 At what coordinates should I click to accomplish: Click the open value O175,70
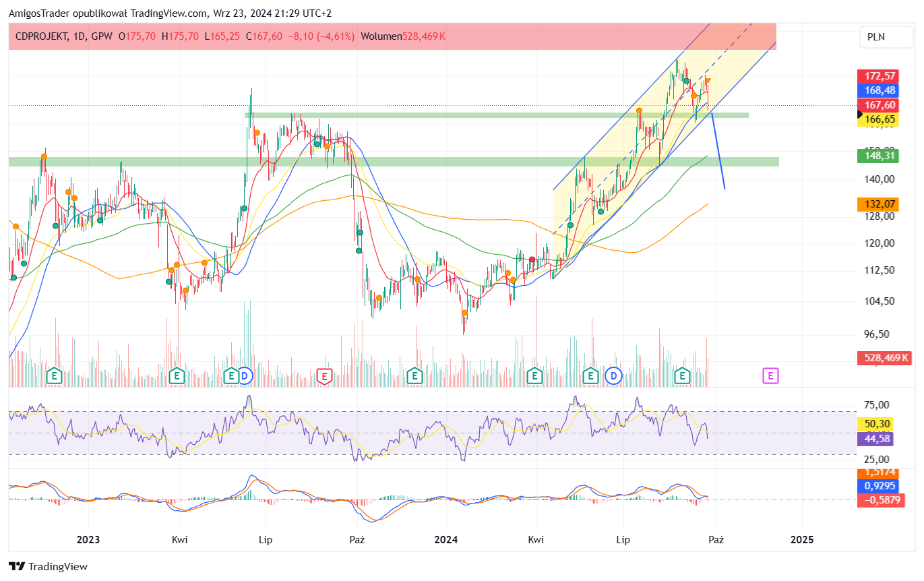pos(137,36)
